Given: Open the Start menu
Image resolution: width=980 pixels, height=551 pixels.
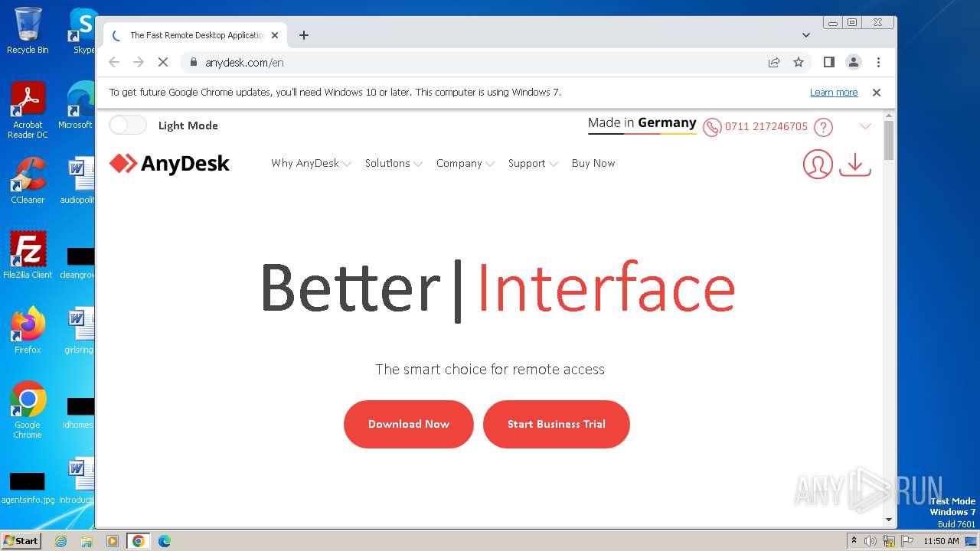Looking at the screenshot, I should tap(21, 540).
